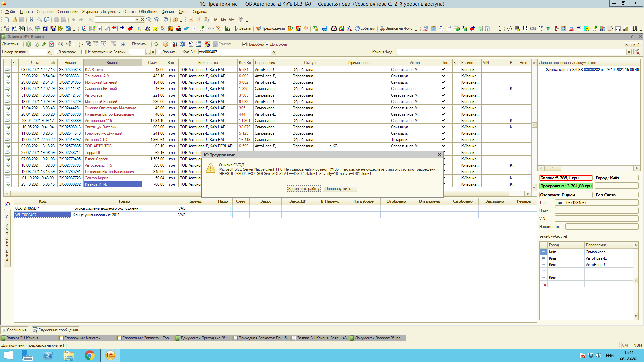The image size is (644, 362).
Task: Click the green add new record icon
Action: click(29, 44)
